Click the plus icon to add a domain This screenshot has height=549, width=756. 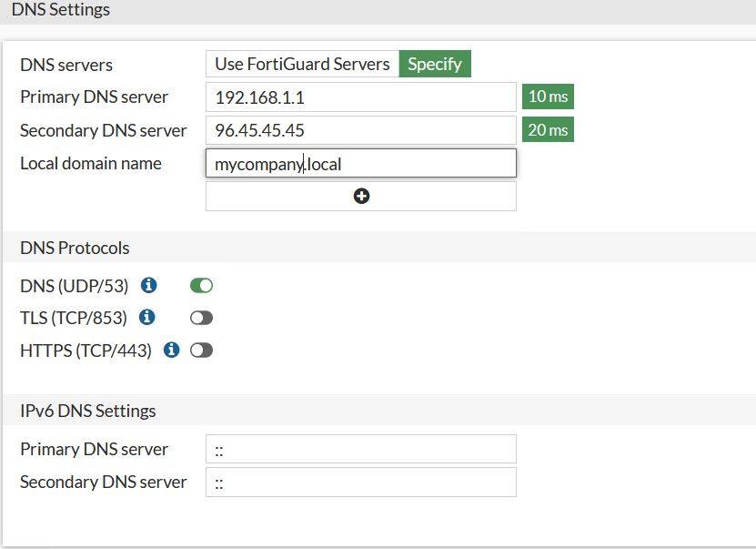click(x=361, y=196)
